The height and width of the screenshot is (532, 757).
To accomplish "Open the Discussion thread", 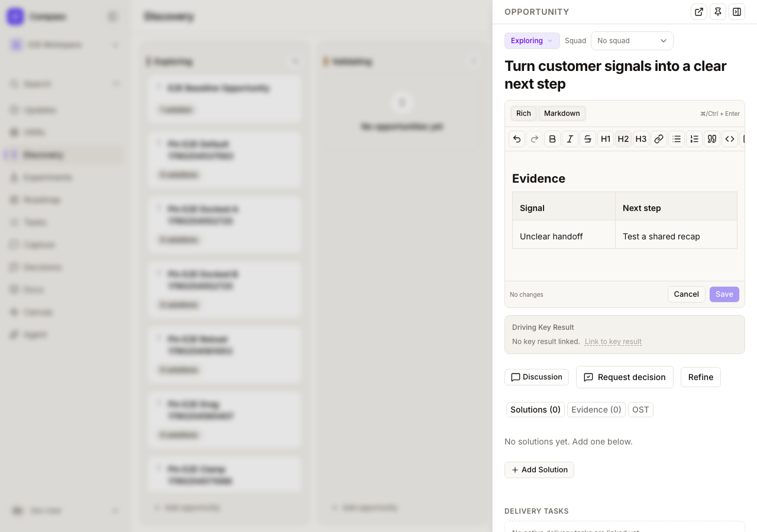I will click(536, 377).
